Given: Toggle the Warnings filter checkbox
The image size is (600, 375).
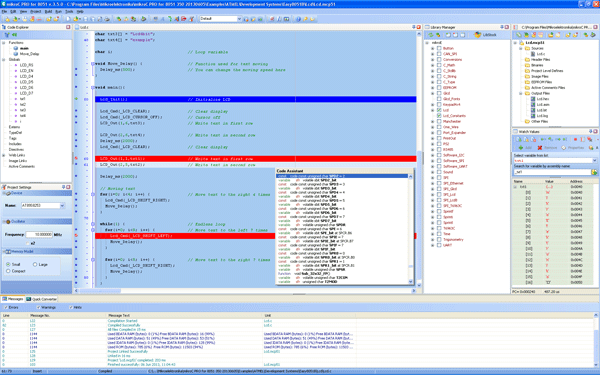Looking at the screenshot, I should pyautogui.click(x=38, y=307).
